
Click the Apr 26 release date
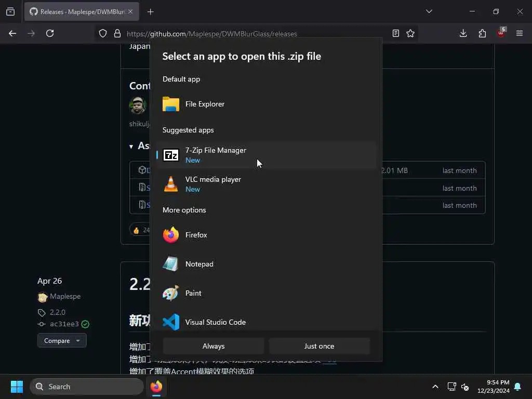(x=49, y=281)
